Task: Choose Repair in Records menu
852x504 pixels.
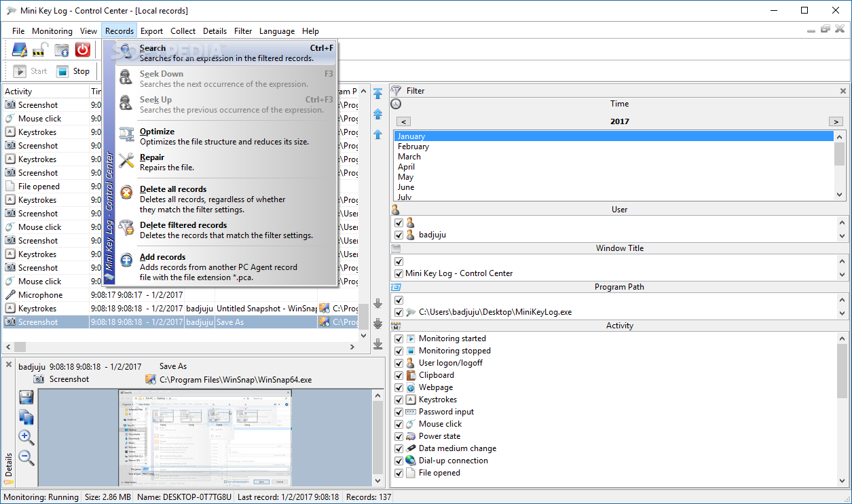Action: 227,162
